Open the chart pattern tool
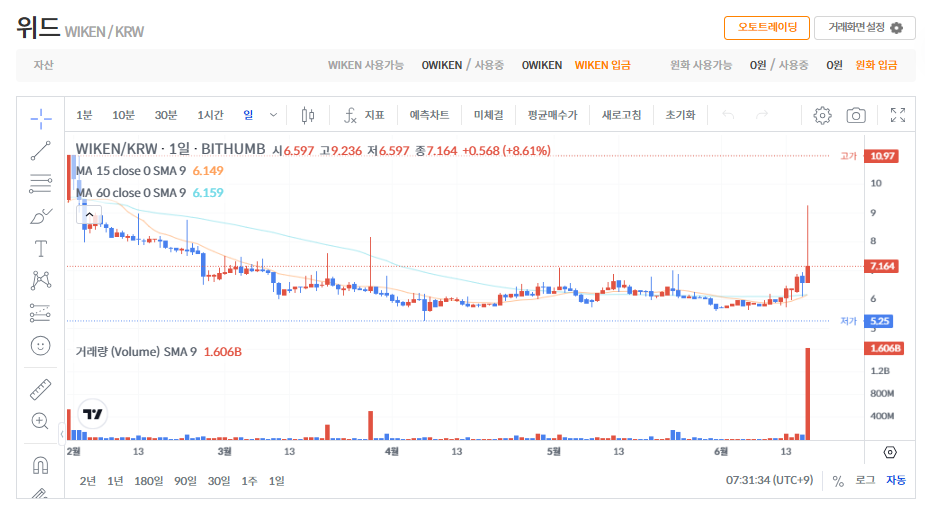925x508 pixels. [41, 280]
